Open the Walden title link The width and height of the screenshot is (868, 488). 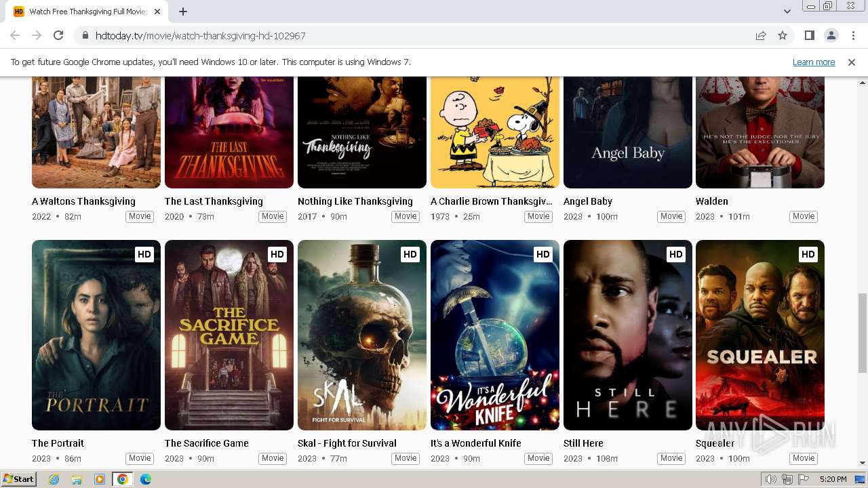tap(712, 201)
